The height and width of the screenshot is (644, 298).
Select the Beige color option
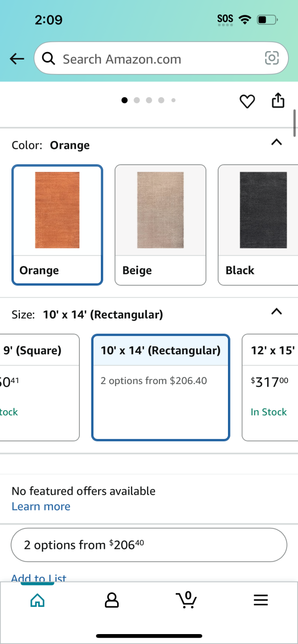pos(160,225)
